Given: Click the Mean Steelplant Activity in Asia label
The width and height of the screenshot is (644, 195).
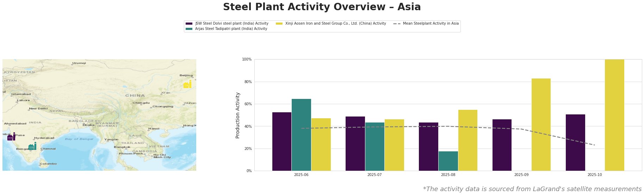Looking at the screenshot, I should [431, 24].
